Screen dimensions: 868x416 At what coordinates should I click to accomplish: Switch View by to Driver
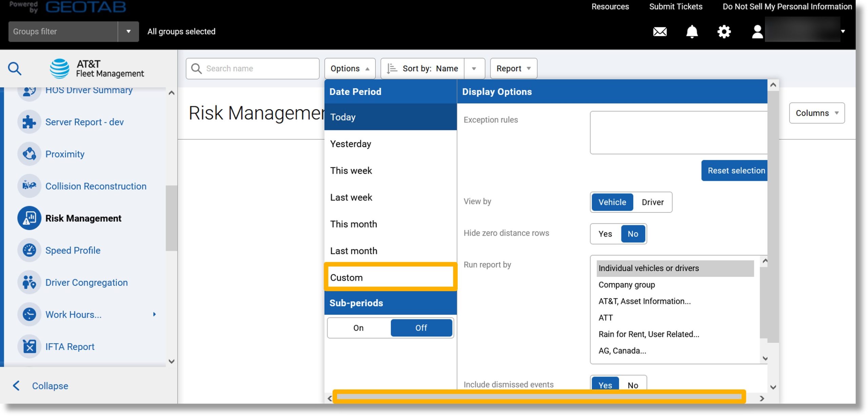tap(652, 202)
